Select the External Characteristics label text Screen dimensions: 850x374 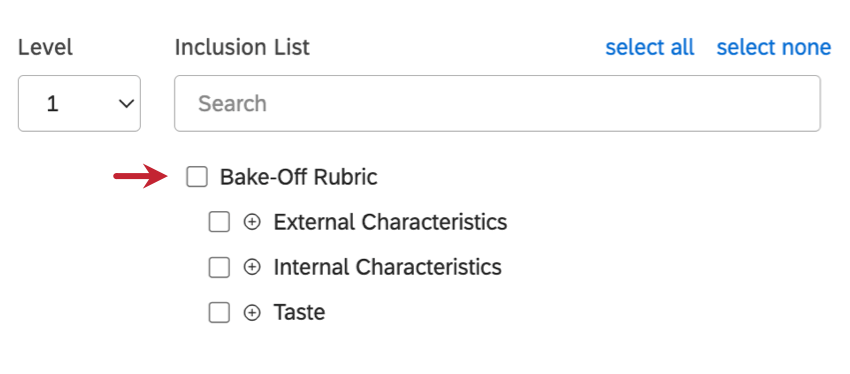tap(390, 222)
